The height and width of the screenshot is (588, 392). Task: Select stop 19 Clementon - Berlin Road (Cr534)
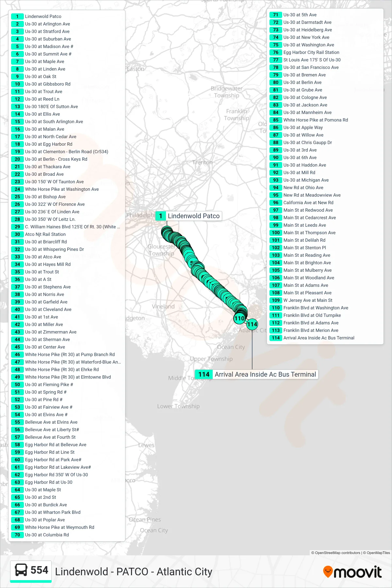(x=60, y=152)
